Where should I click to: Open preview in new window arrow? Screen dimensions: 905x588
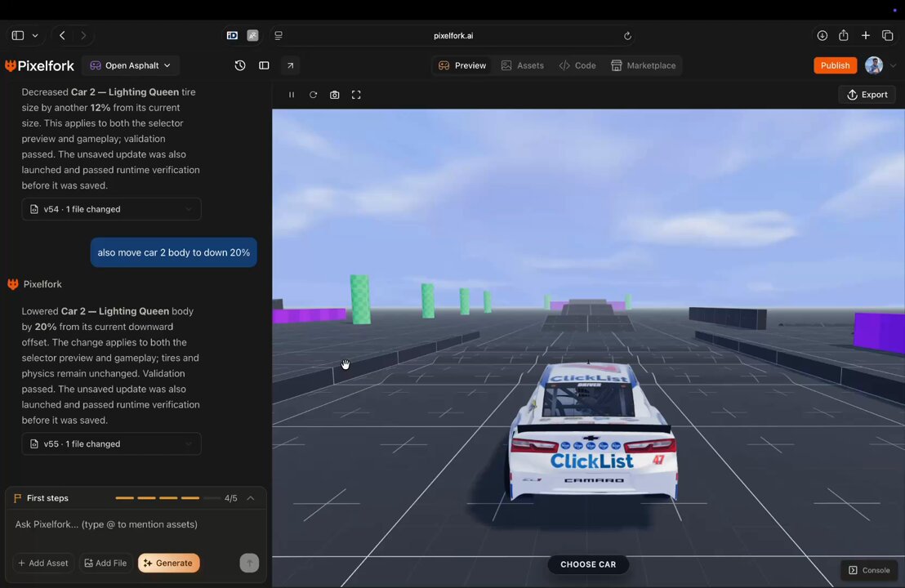pyautogui.click(x=290, y=66)
